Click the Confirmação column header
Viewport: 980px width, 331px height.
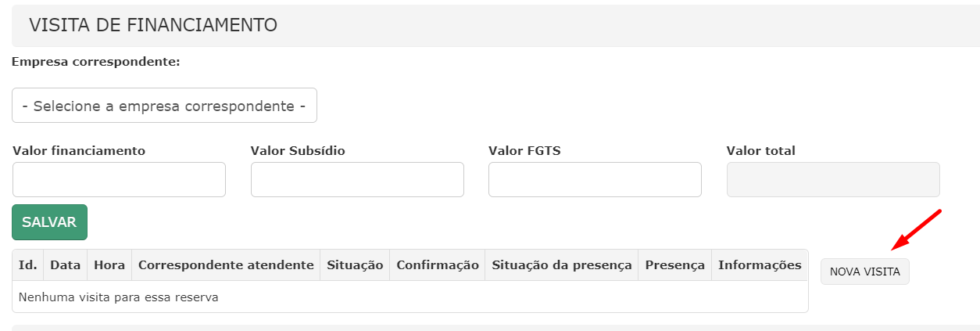click(438, 265)
